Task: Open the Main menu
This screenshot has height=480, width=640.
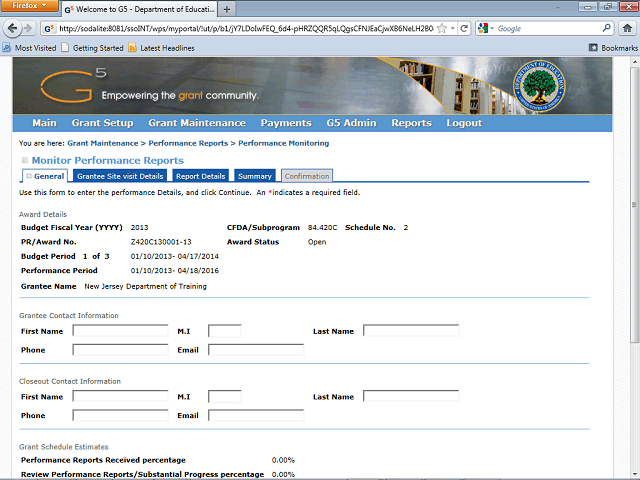Action: [x=44, y=123]
